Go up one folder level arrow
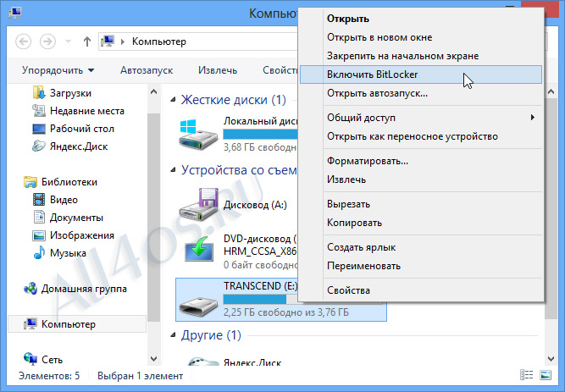 87,41
